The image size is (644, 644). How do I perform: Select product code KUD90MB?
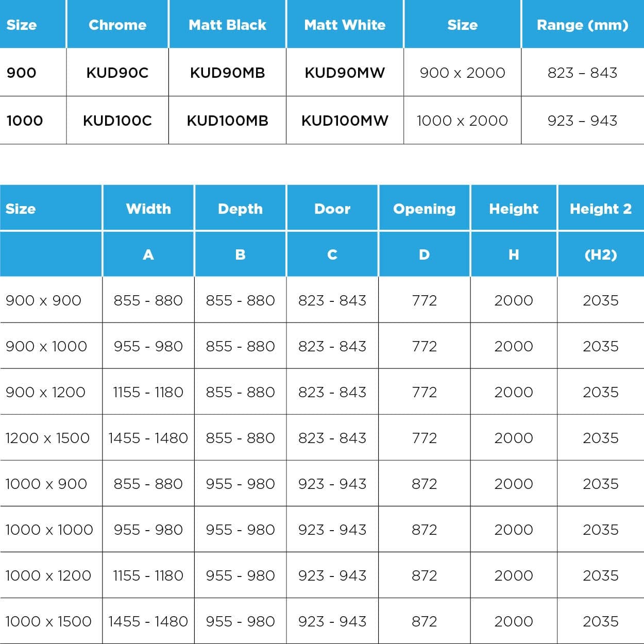pos(227,73)
